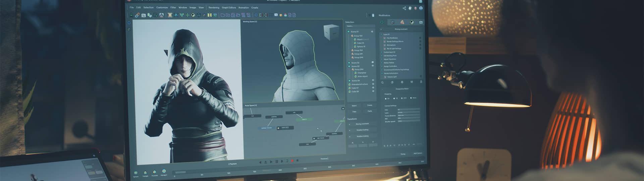The image size is (644, 181).
Task: Open the Rendering menu
Action: coord(214,7)
